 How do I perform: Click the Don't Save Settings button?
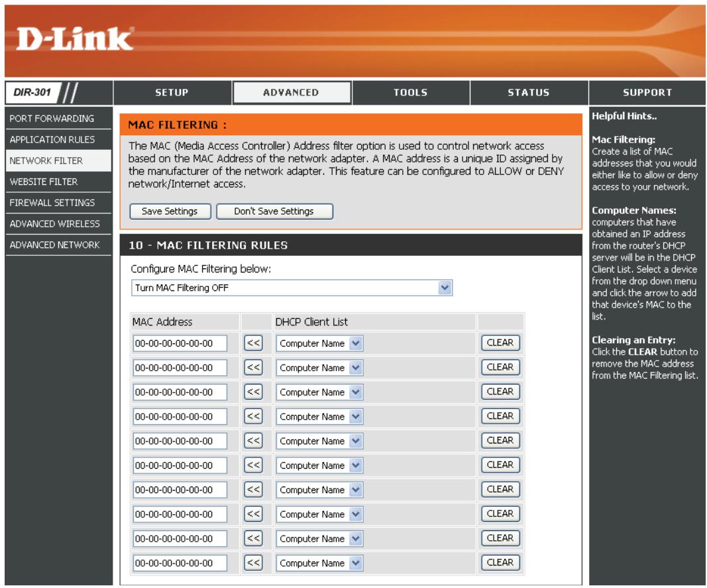coord(274,211)
